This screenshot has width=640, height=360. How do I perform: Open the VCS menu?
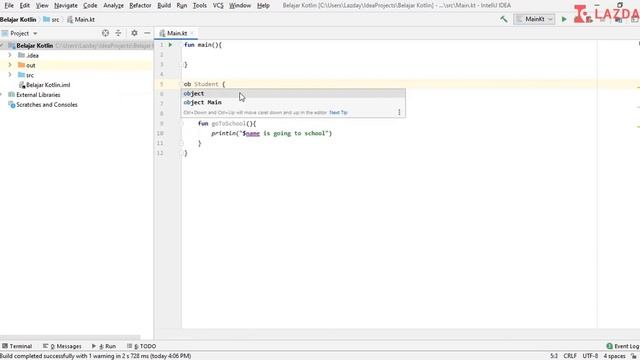218,5
